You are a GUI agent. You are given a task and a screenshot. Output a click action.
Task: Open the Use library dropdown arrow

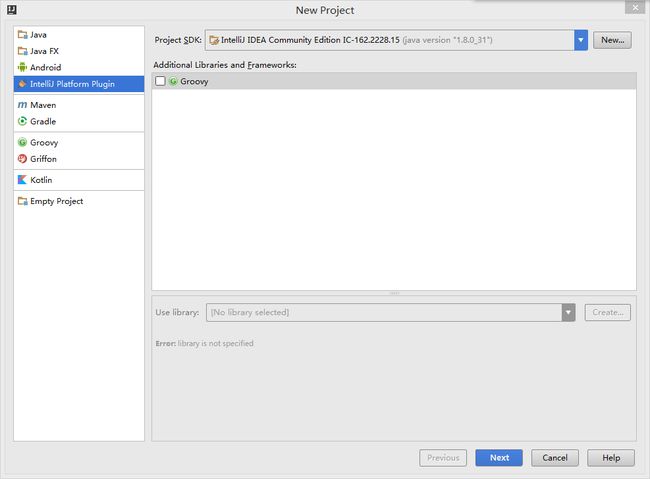[x=568, y=312]
